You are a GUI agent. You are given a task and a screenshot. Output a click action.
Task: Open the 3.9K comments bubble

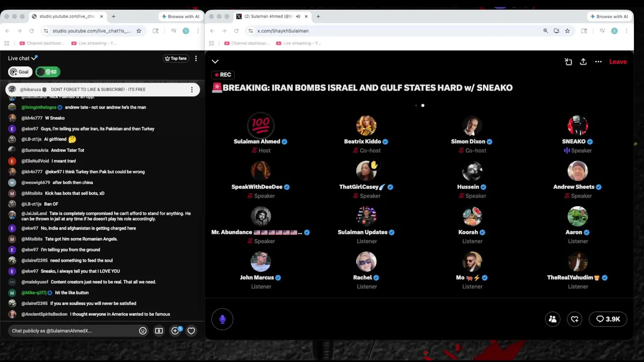608,319
